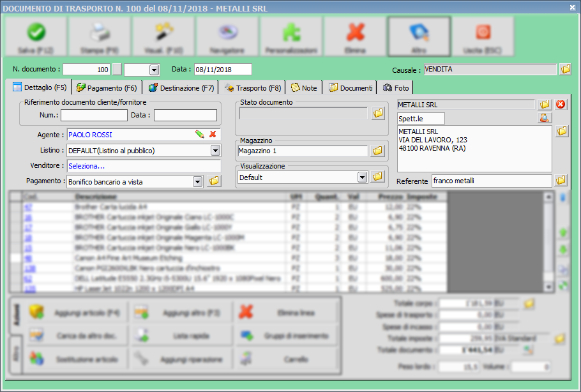Expand the Visualizzazione dropdown

362,177
